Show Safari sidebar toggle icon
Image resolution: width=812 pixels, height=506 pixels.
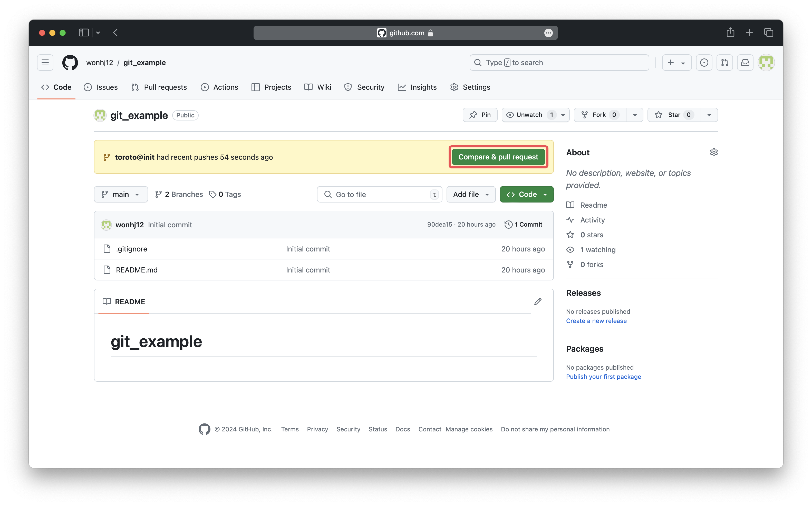(x=84, y=33)
